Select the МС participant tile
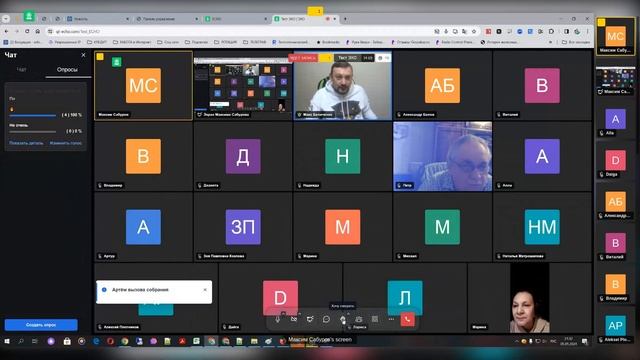The height and width of the screenshot is (360, 640). pyautogui.click(x=143, y=86)
